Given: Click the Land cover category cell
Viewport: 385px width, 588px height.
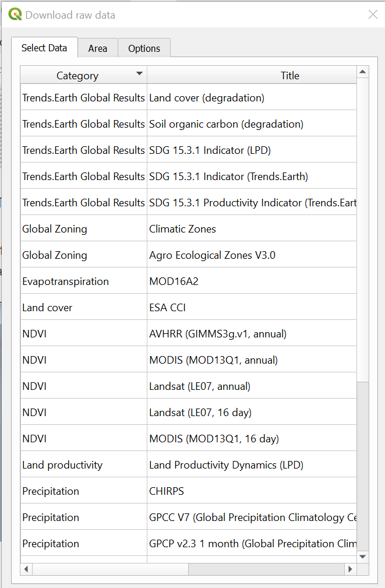Looking at the screenshot, I should [x=84, y=308].
